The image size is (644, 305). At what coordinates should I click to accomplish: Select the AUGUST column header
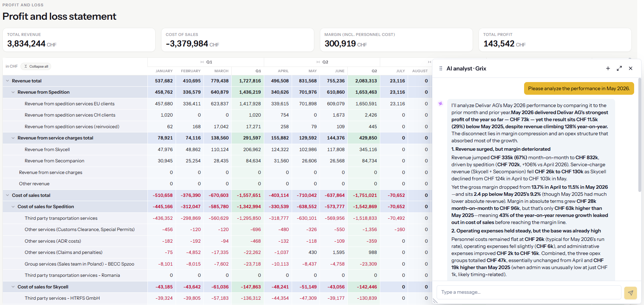click(420, 71)
